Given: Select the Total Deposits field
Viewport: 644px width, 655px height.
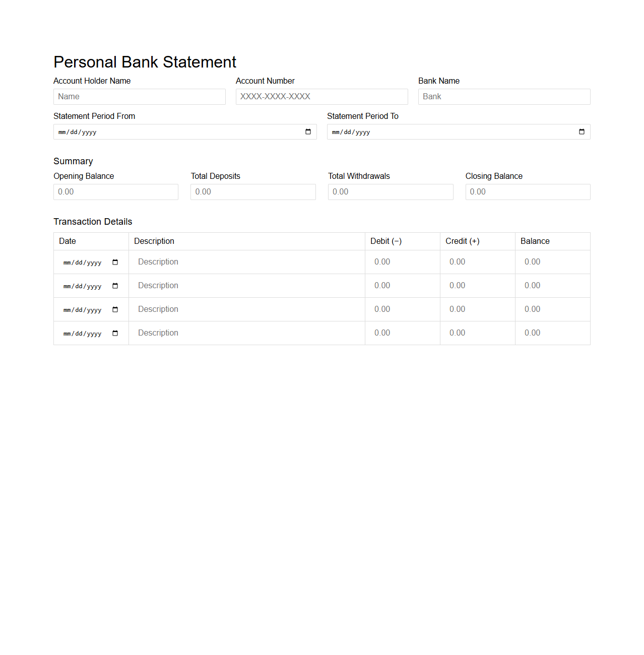Looking at the screenshot, I should tap(253, 191).
